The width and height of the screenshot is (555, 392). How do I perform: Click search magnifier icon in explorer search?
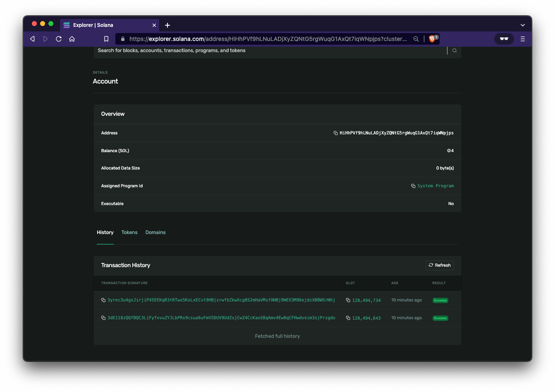point(455,50)
